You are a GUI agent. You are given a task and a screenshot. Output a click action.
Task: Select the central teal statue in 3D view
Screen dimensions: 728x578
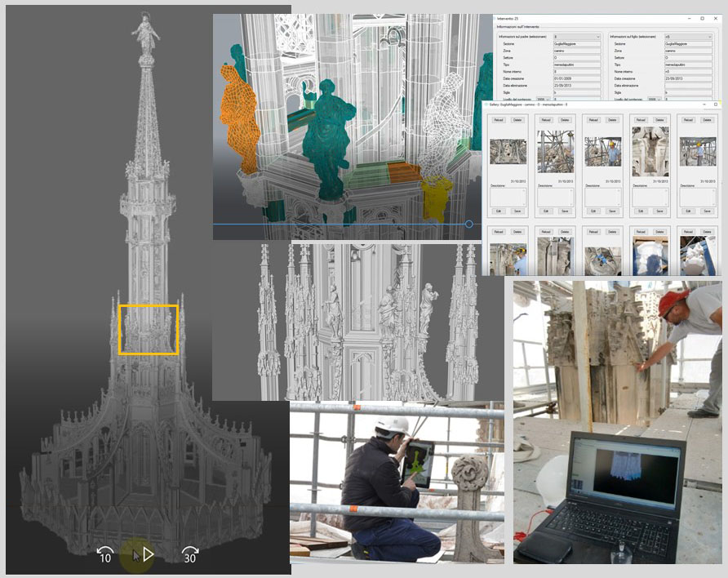[328, 140]
